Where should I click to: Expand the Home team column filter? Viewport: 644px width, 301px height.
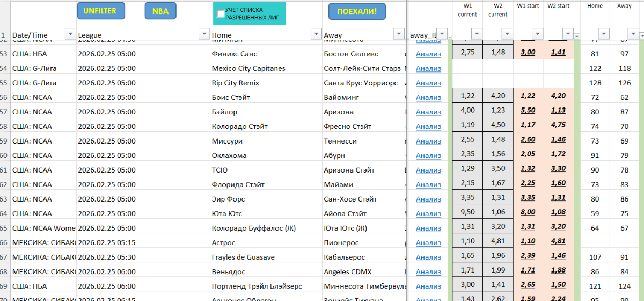[316, 34]
